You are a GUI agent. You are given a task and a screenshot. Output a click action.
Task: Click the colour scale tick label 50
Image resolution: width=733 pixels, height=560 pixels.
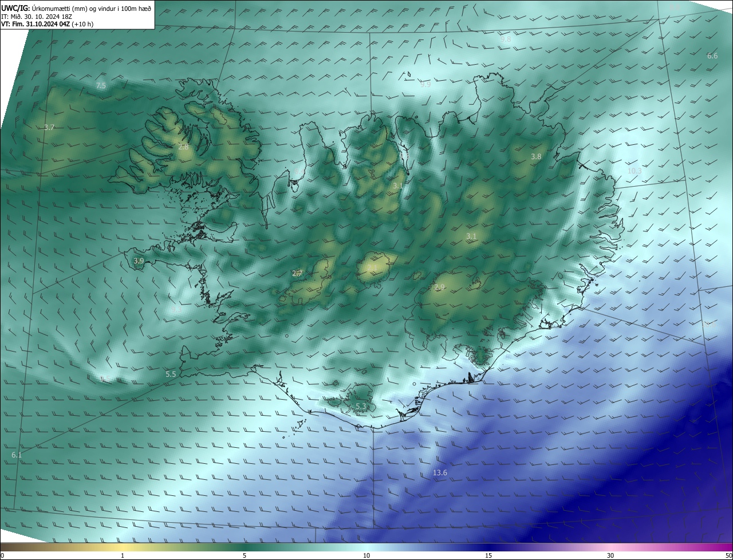click(728, 555)
